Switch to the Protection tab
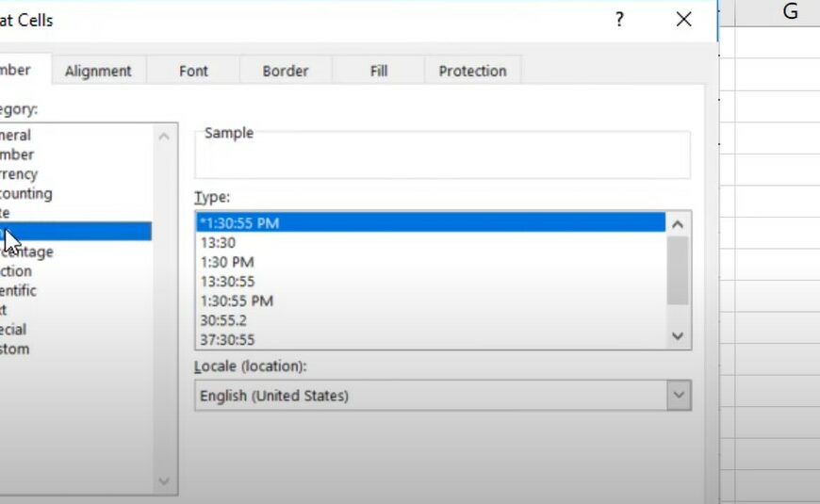This screenshot has height=504, width=820. coord(473,71)
